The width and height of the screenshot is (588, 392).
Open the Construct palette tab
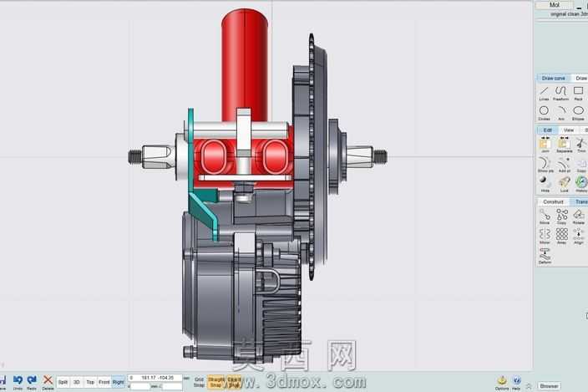(x=553, y=201)
